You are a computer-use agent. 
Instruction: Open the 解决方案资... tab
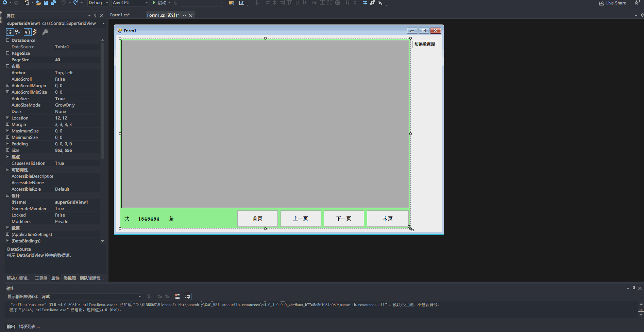(x=19, y=278)
